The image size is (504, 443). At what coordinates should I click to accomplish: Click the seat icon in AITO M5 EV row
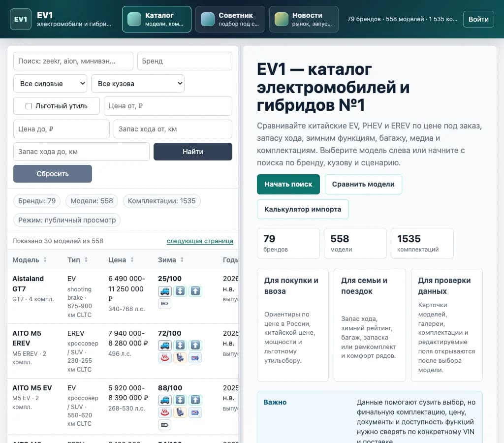[x=180, y=412]
